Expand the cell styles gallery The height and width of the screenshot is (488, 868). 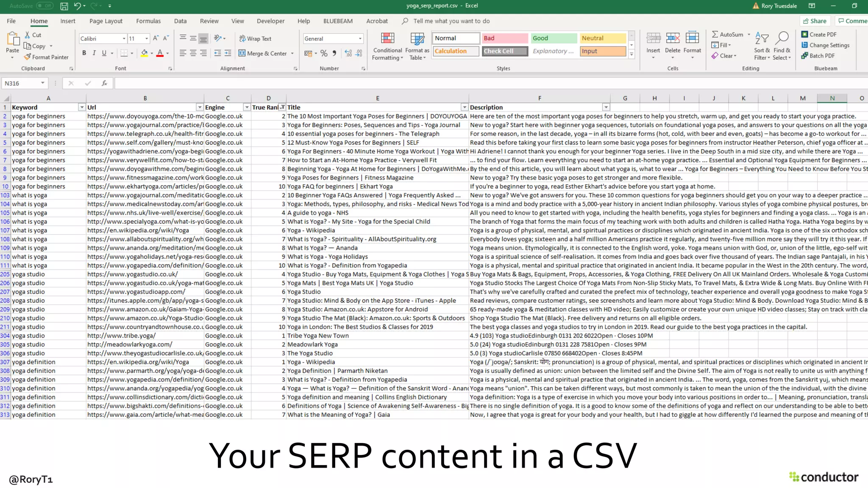(632, 54)
